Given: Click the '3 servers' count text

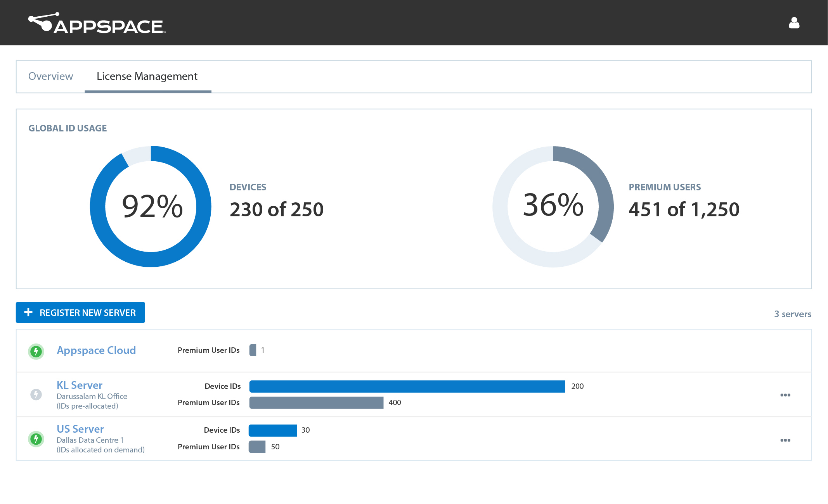Looking at the screenshot, I should click(793, 314).
